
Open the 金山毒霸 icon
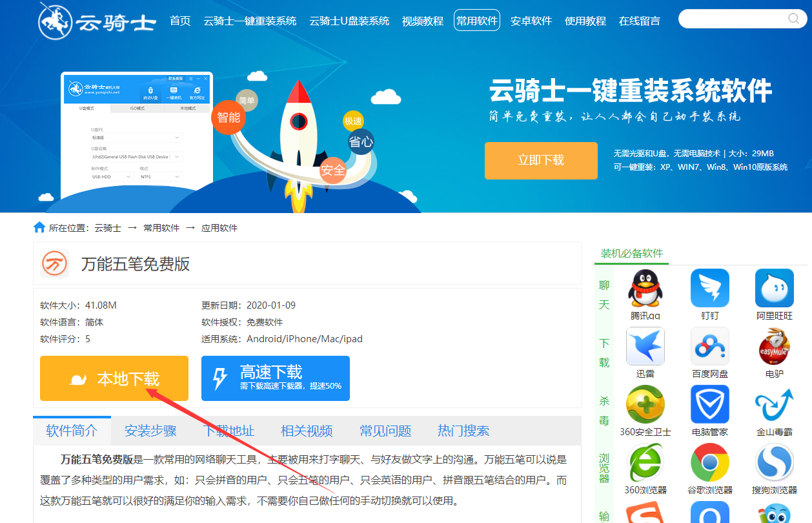pos(775,404)
